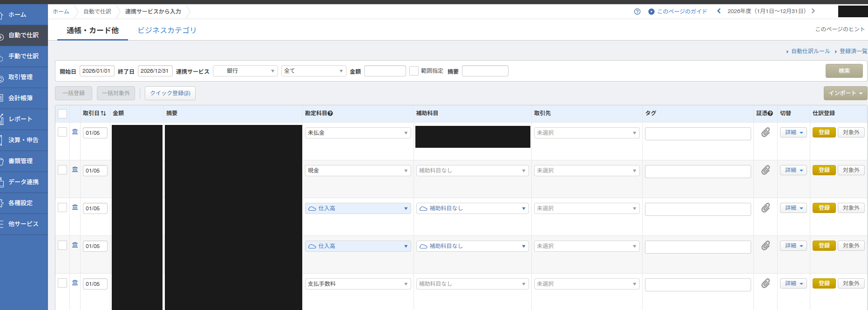
Task: Open the help icon next to 証憑 header
Action: coord(770,113)
